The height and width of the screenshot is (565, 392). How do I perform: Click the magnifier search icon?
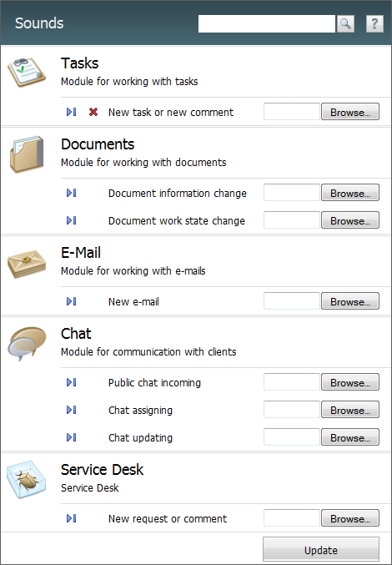tap(345, 23)
